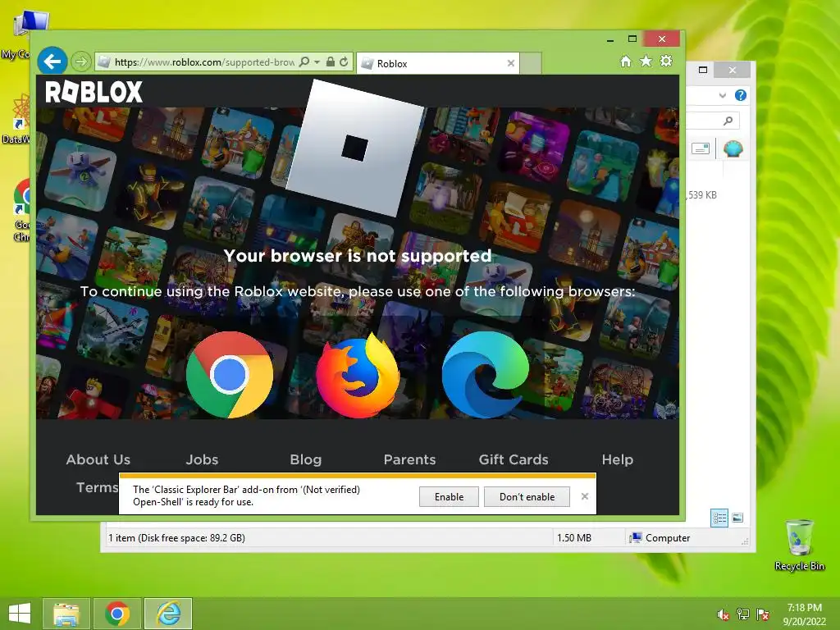Click the Firefox browser logo on page
This screenshot has width=840, height=630.
(x=358, y=375)
